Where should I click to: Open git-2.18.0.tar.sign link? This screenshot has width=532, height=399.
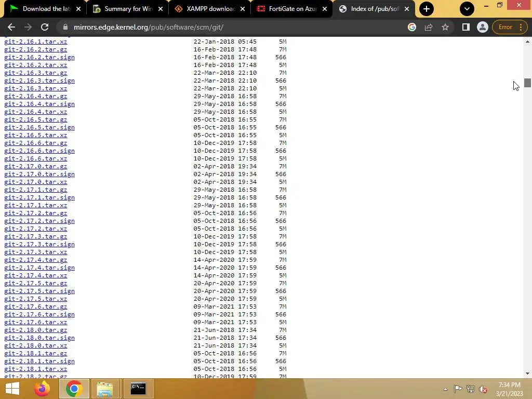(x=39, y=338)
